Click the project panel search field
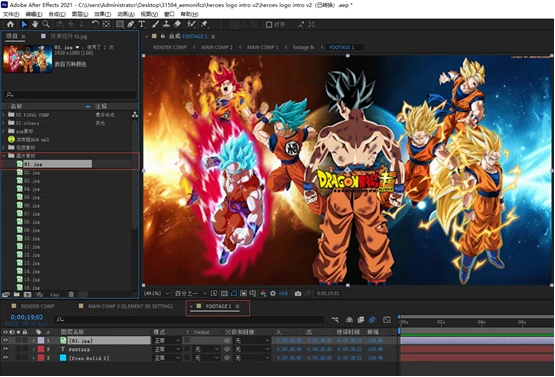555x377 pixels. point(70,95)
